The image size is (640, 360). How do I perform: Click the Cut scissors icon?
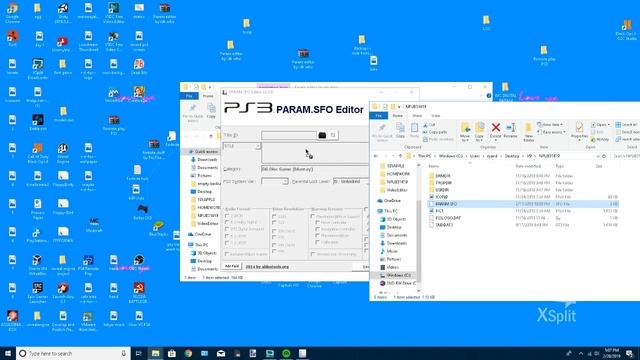[x=429, y=125]
